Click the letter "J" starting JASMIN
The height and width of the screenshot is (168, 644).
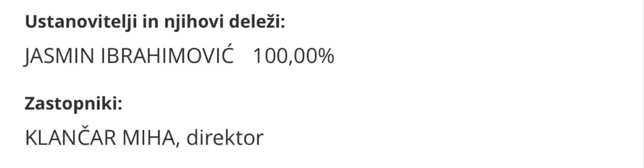28,56
